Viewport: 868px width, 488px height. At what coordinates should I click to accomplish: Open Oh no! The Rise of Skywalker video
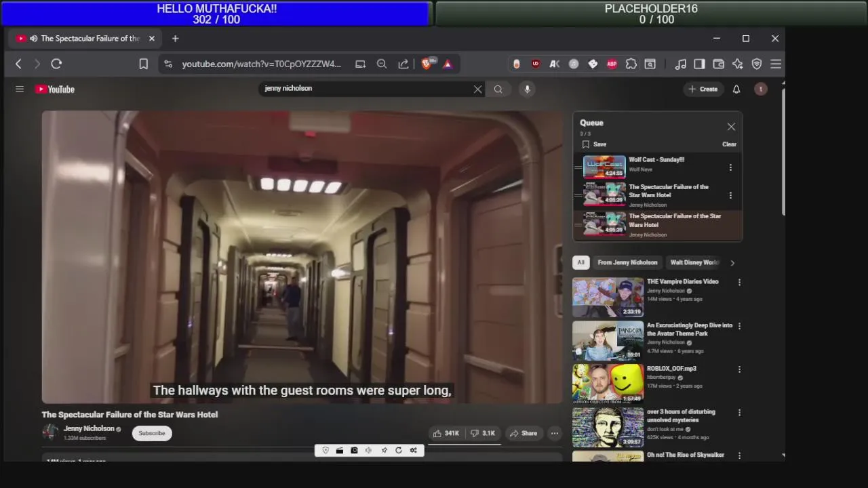point(686,455)
